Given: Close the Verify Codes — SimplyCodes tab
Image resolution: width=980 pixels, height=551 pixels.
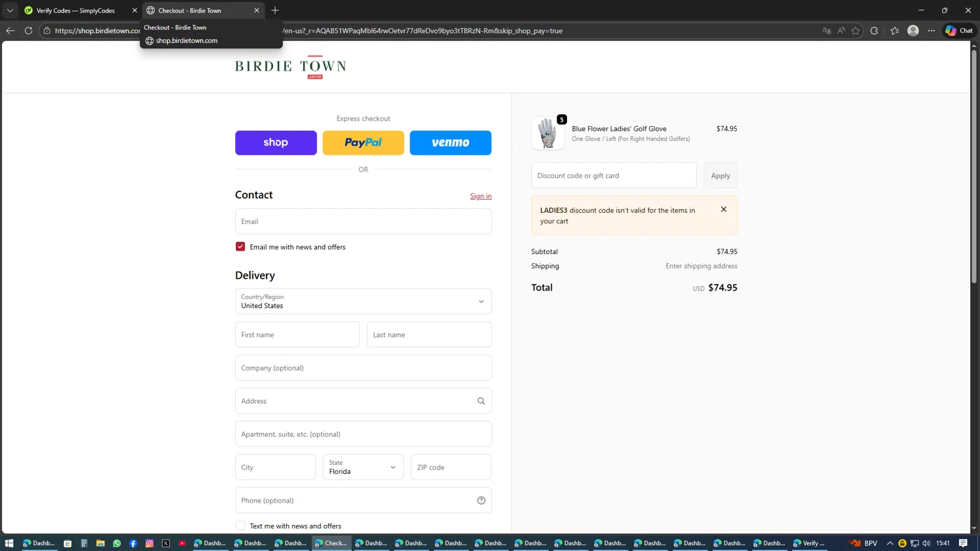Looking at the screenshot, I should tap(135, 10).
